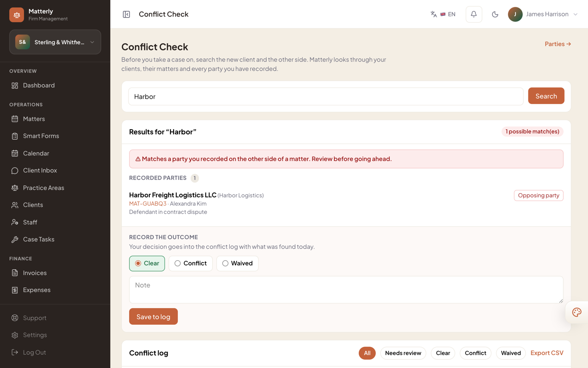The height and width of the screenshot is (368, 588).
Task: Export the conflict log as CSV
Action: (547, 353)
